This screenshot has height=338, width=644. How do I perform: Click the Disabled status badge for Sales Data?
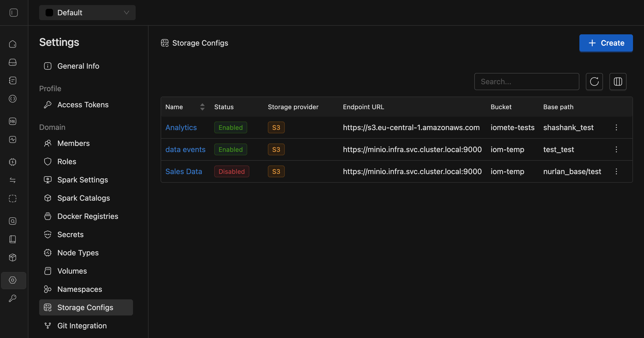coord(232,171)
